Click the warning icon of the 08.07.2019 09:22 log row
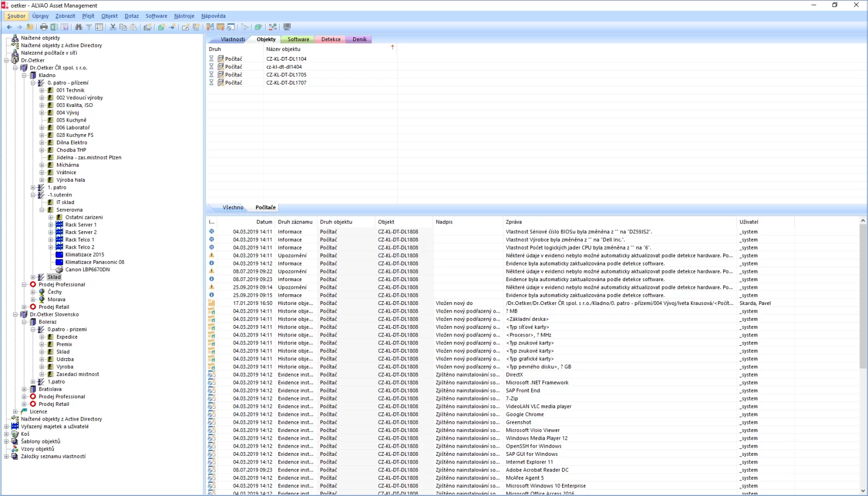The image size is (868, 496). tap(212, 271)
